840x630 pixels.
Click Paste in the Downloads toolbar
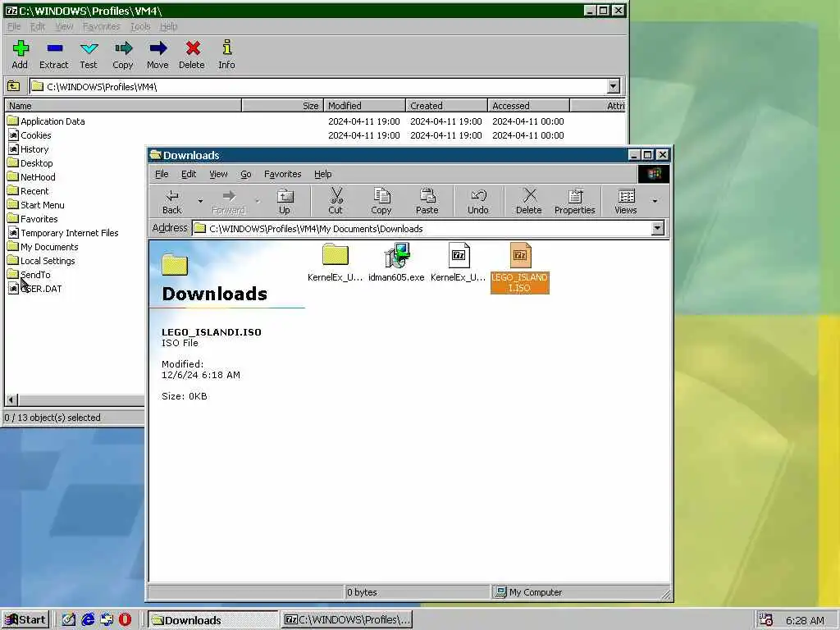pos(427,202)
